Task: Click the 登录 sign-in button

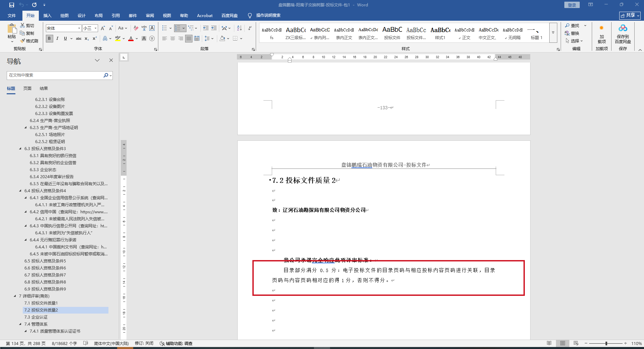Action: (x=572, y=5)
